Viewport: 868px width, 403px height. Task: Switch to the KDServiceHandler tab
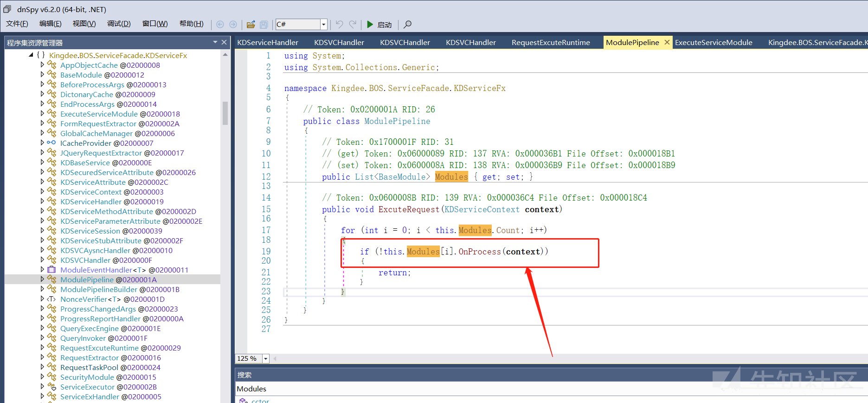click(268, 42)
